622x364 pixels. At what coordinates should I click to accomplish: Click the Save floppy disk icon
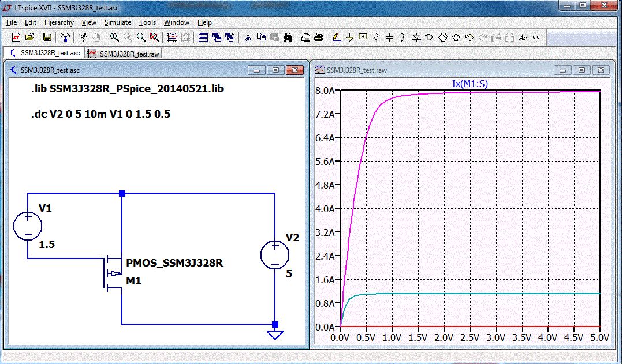[x=47, y=37]
